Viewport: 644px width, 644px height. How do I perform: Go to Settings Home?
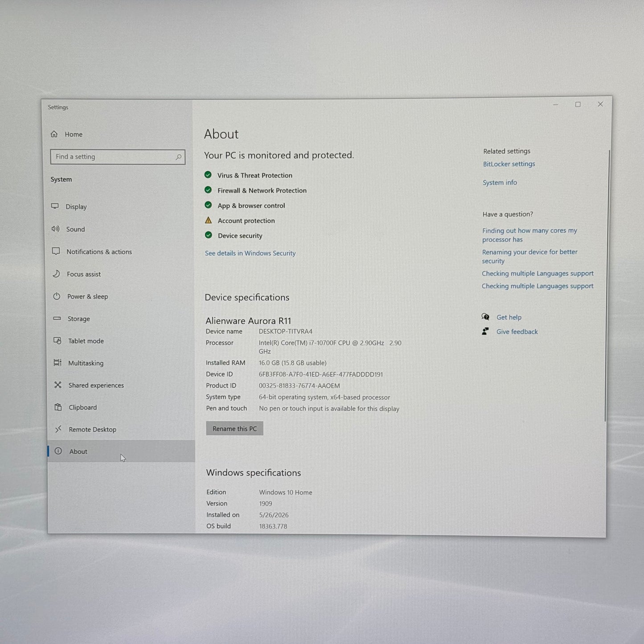(74, 134)
